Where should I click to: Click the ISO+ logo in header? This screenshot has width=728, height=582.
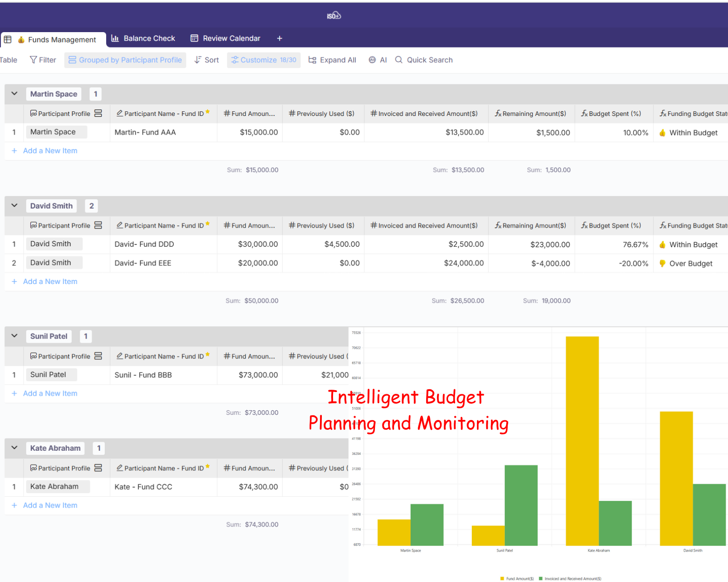[333, 16]
